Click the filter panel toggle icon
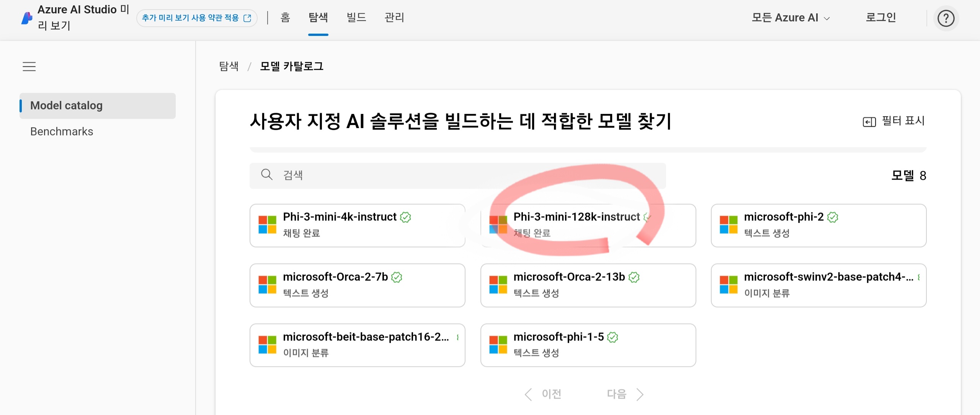The width and height of the screenshot is (980, 415). 869,122
